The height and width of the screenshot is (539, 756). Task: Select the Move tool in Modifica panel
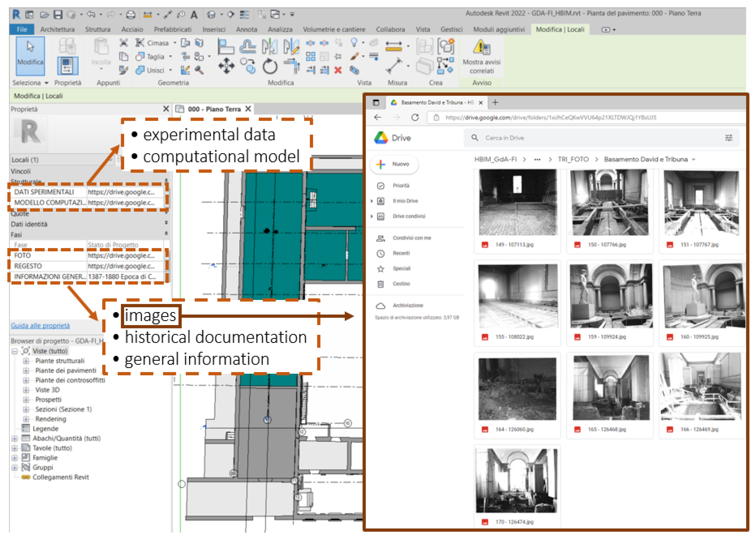tap(226, 65)
